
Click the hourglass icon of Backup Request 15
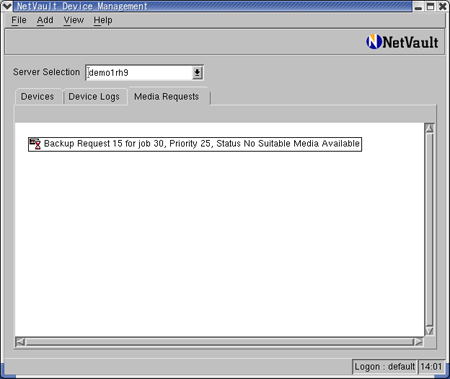point(35,144)
